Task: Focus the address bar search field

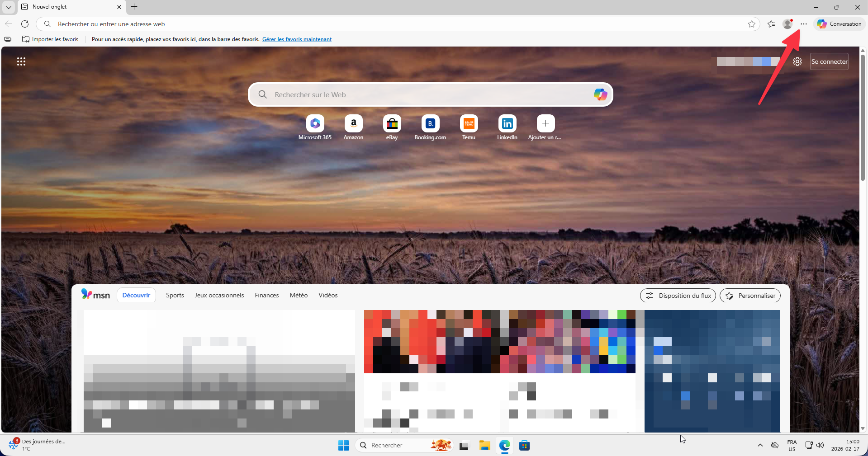Action: point(398,24)
